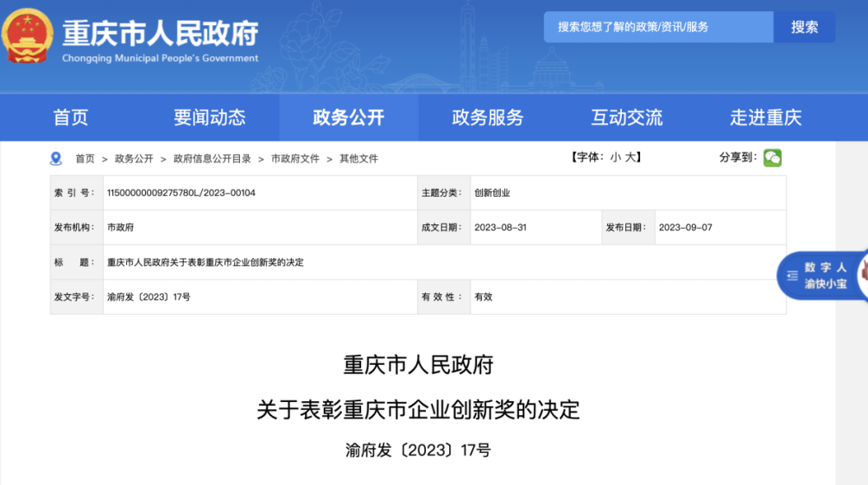Screen dimensions: 868x485
Task: Open the 走进重庆 navigation item
Action: pos(765,117)
